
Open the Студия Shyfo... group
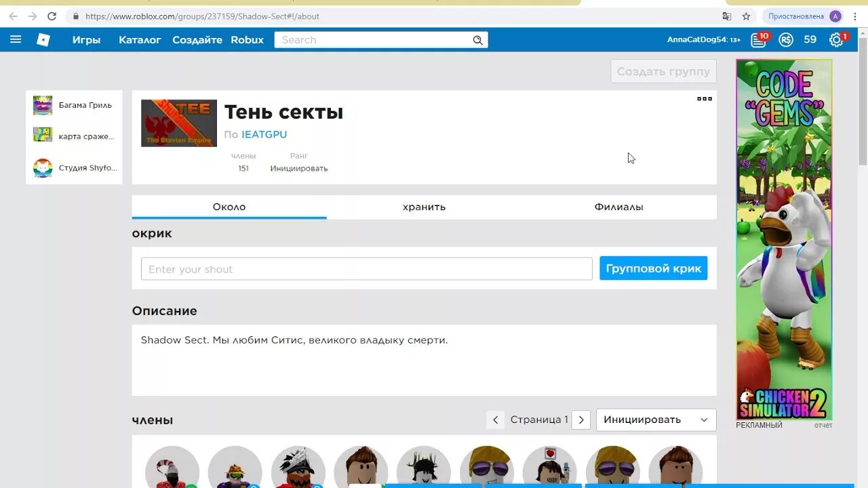pyautogui.click(x=74, y=167)
